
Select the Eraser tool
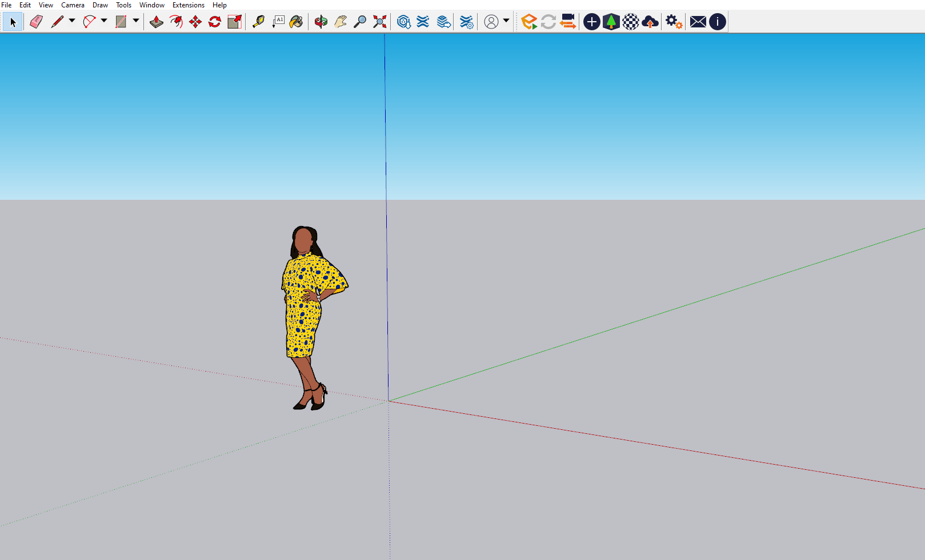pos(35,22)
